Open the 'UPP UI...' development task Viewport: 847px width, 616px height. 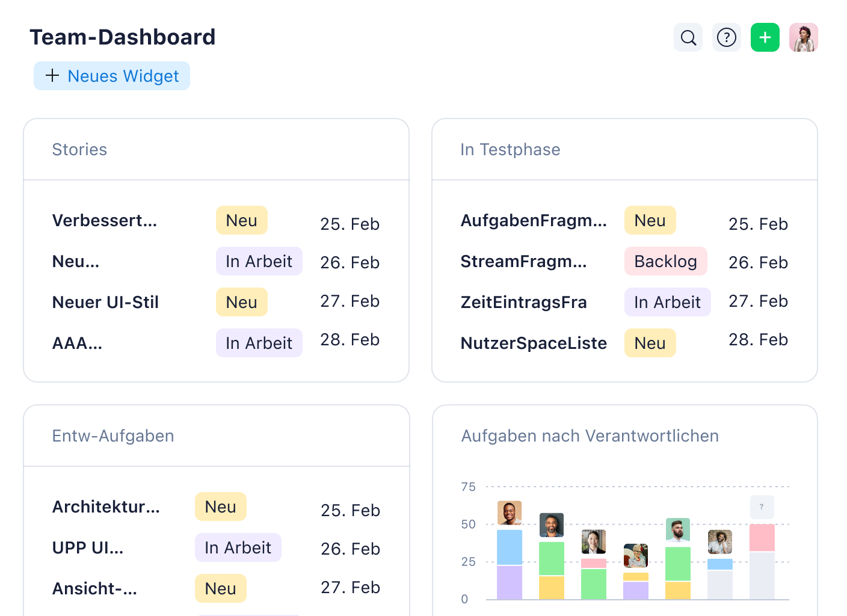coord(88,547)
